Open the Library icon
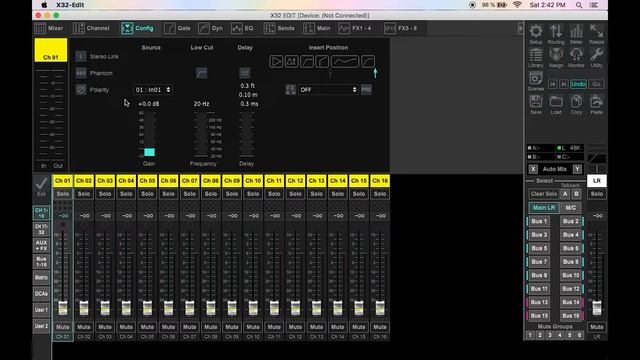 (536, 55)
